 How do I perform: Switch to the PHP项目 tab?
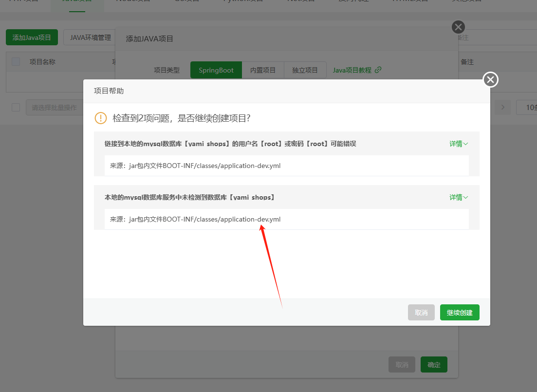[x=23, y=2]
